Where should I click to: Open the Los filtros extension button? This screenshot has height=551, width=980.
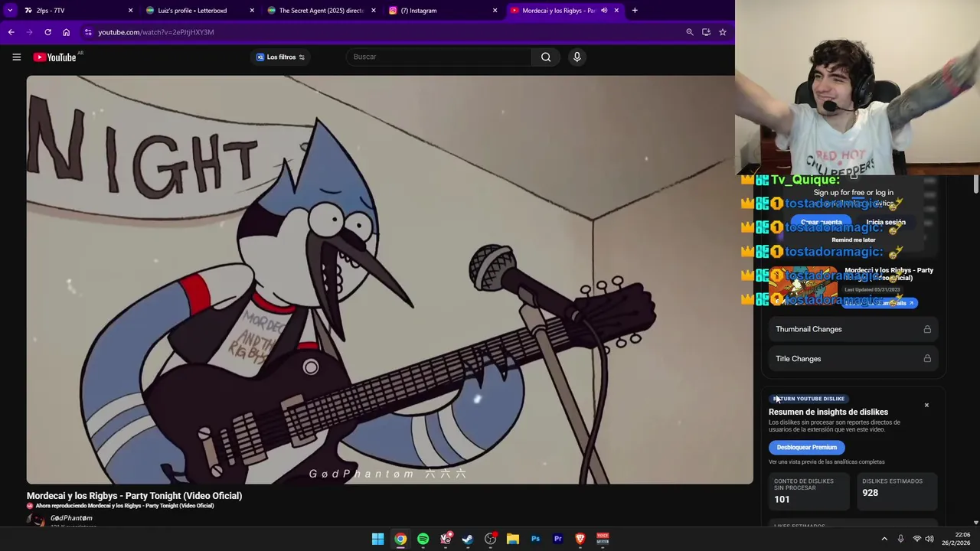[280, 57]
